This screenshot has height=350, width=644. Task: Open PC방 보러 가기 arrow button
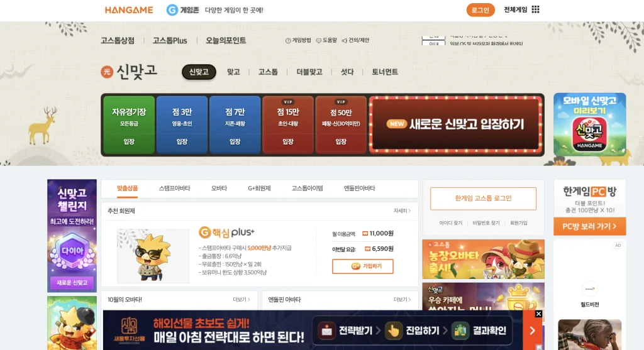(589, 226)
